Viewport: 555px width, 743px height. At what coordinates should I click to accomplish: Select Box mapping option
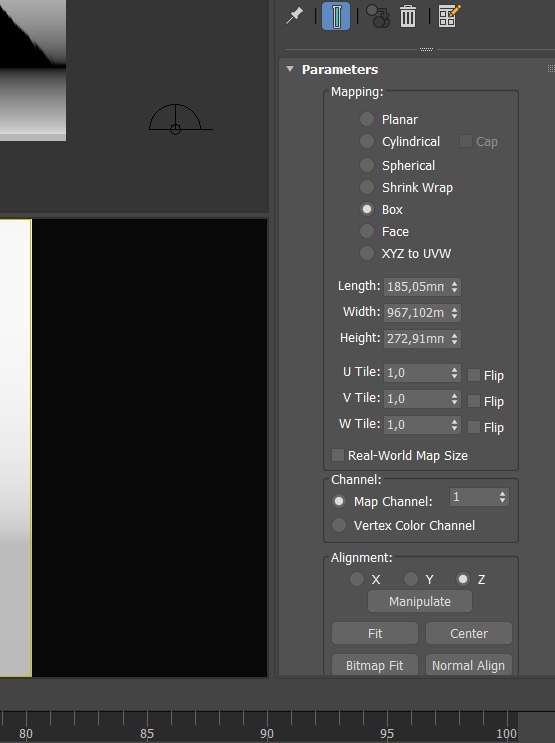[x=367, y=209]
